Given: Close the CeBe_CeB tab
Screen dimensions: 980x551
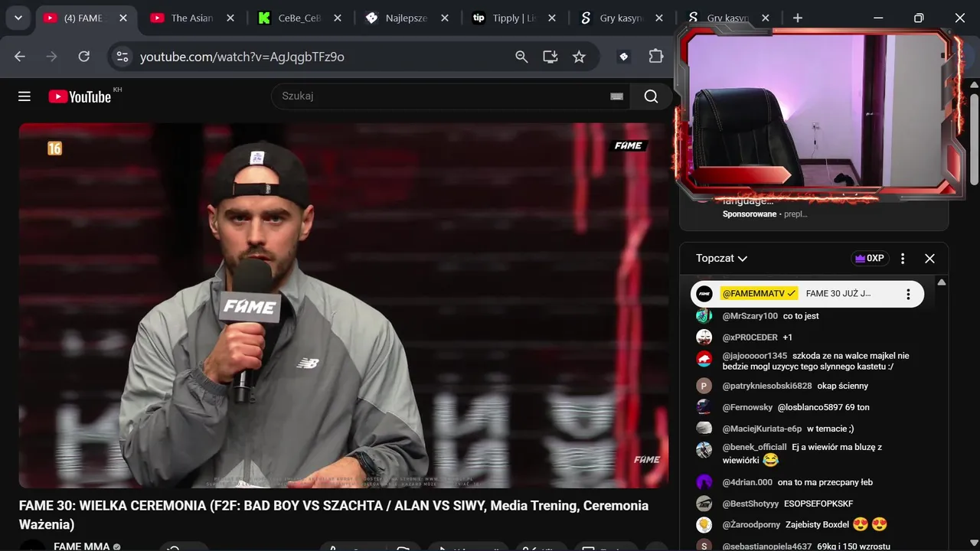Looking at the screenshot, I should click(338, 18).
